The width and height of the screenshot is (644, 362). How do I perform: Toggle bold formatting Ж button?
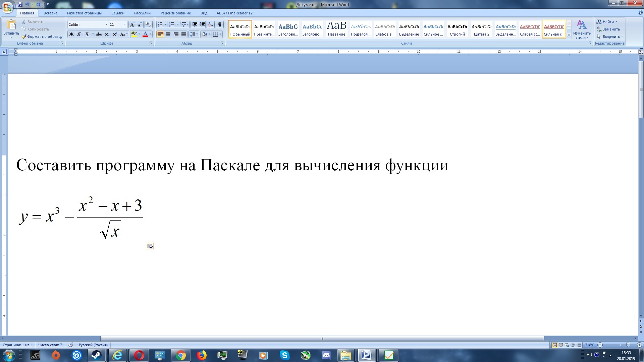71,34
